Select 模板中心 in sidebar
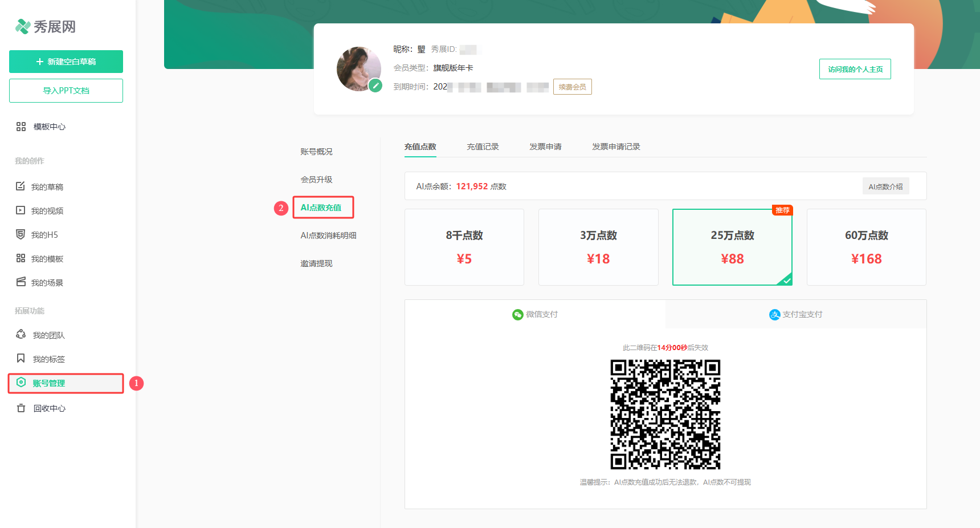The height and width of the screenshot is (528, 980). [x=50, y=127]
